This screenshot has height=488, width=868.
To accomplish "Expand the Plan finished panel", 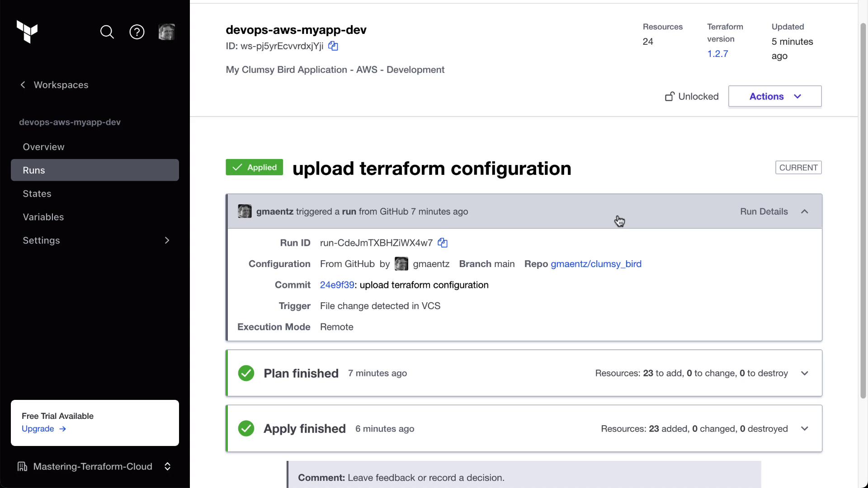I will (x=804, y=373).
